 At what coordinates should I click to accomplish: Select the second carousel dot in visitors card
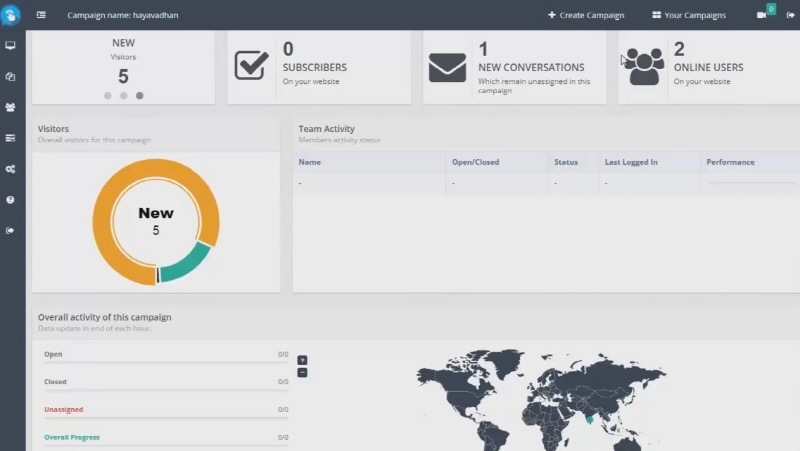[123, 95]
